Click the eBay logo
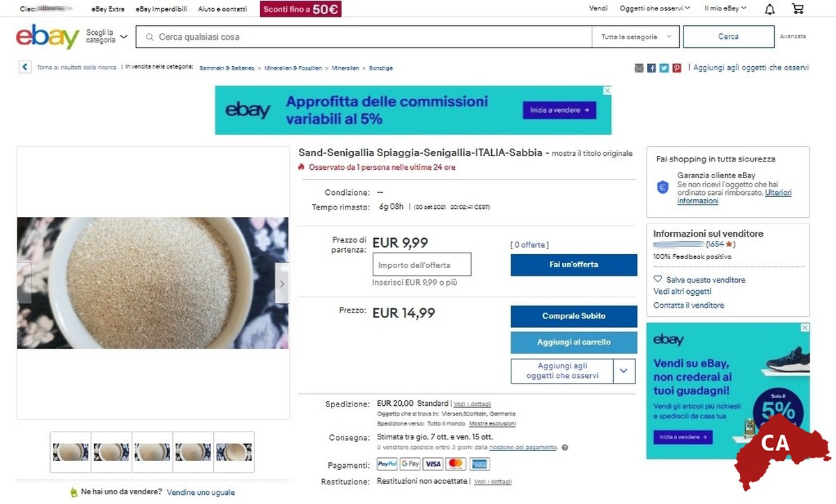The image size is (836, 504). coord(47,37)
